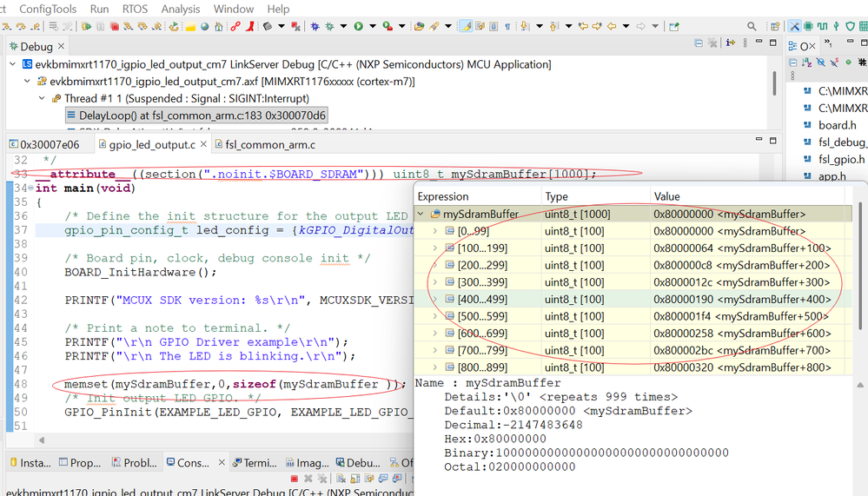868x496 pixels.
Task: Open dropdown arrow next to Debug launch icon
Action: [343, 26]
